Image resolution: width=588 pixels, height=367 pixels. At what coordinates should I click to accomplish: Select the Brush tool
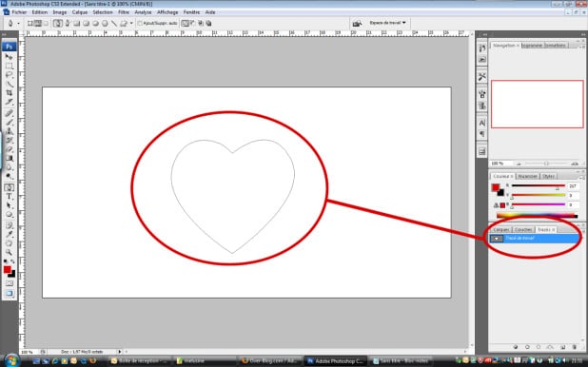tap(9, 123)
